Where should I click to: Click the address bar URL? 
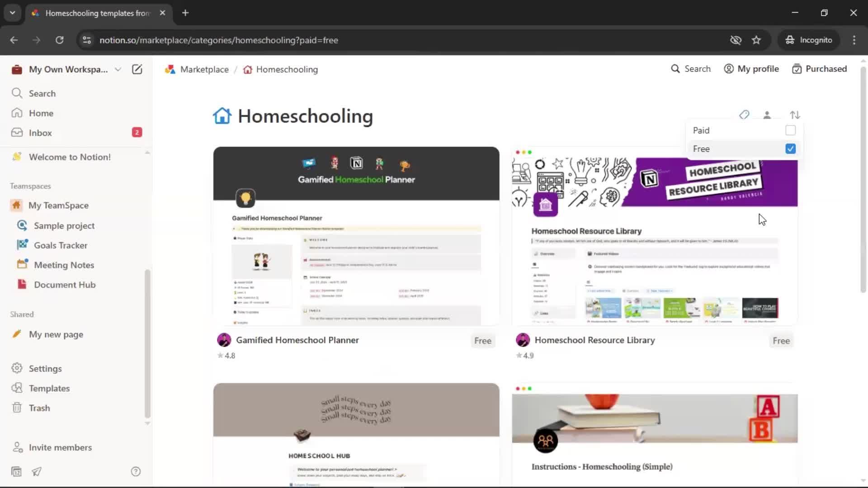point(219,40)
